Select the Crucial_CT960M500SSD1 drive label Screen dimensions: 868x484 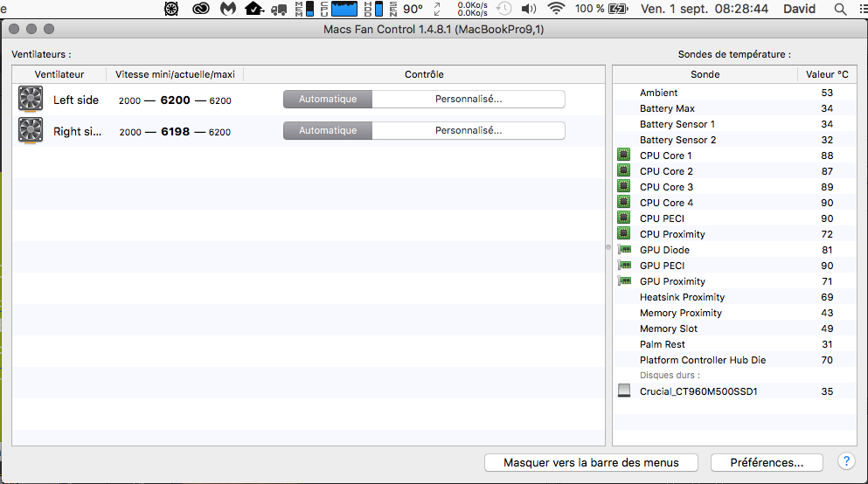(x=698, y=391)
